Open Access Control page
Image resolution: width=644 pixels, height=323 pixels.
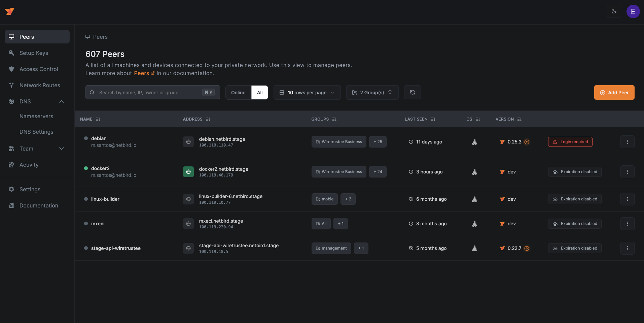37,69
